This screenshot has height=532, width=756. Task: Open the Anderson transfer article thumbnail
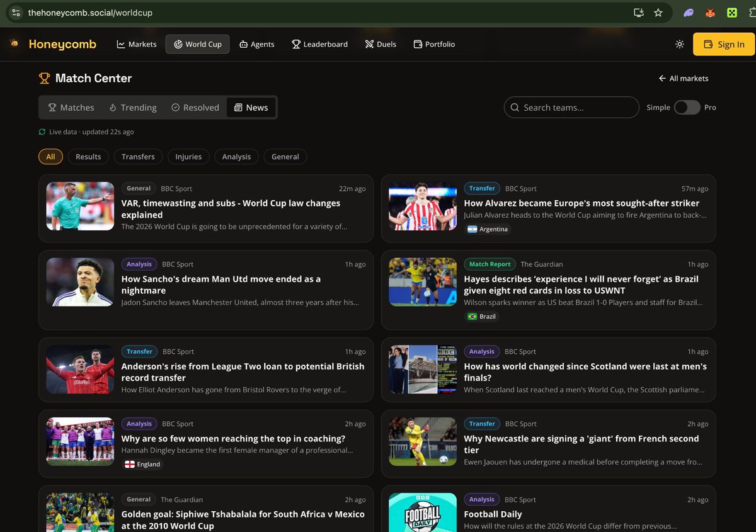(x=80, y=369)
